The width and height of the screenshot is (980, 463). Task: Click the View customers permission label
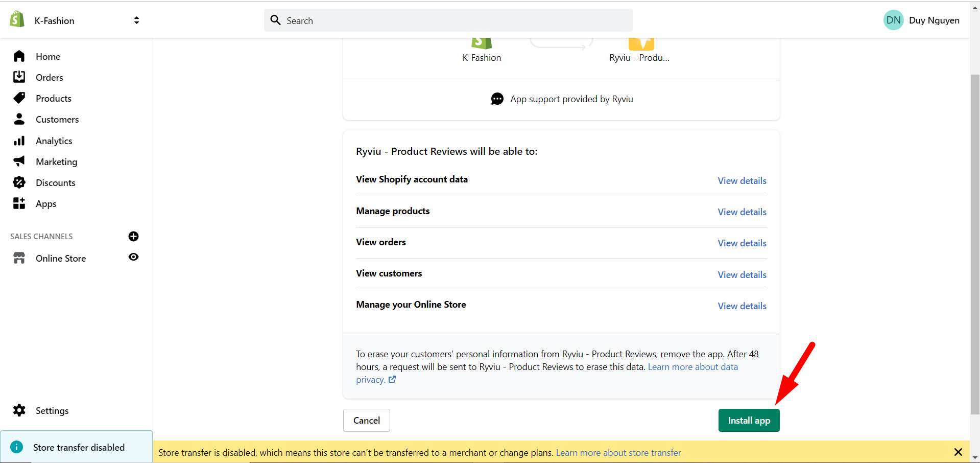389,273
